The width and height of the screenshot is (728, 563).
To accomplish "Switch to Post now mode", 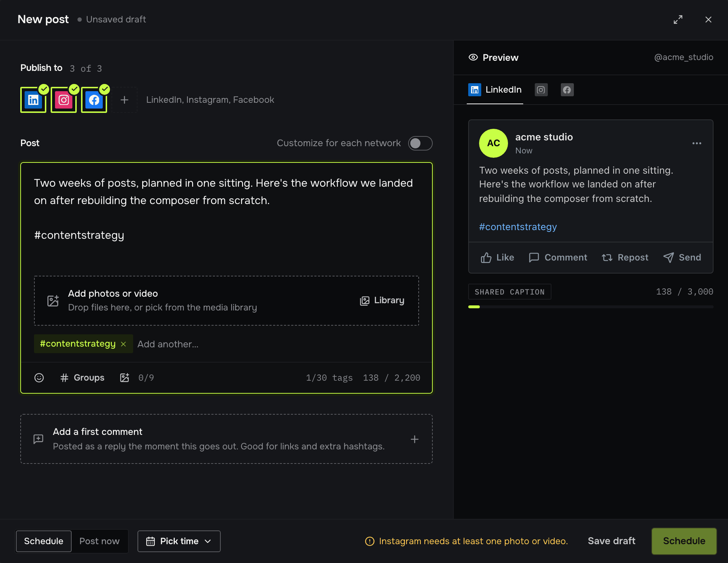I will pos(100,541).
